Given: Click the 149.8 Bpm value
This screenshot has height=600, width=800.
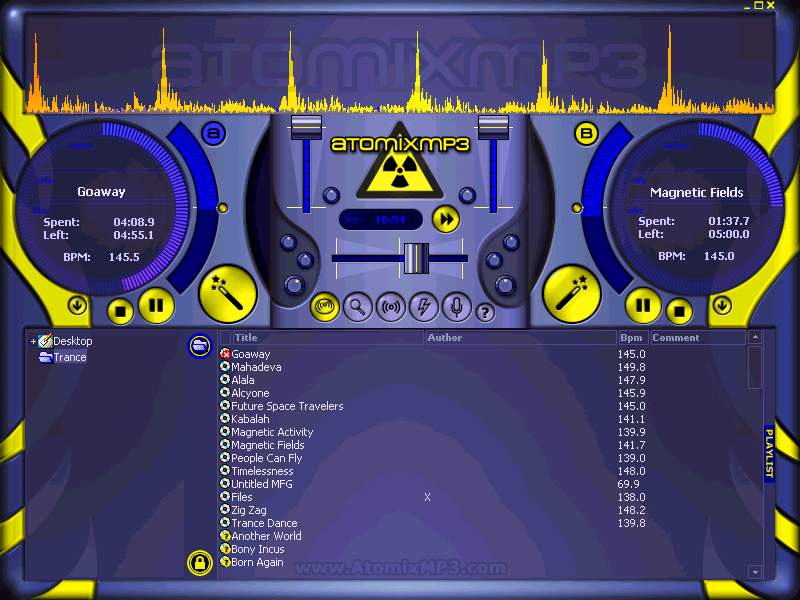Looking at the screenshot, I should 632,367.
